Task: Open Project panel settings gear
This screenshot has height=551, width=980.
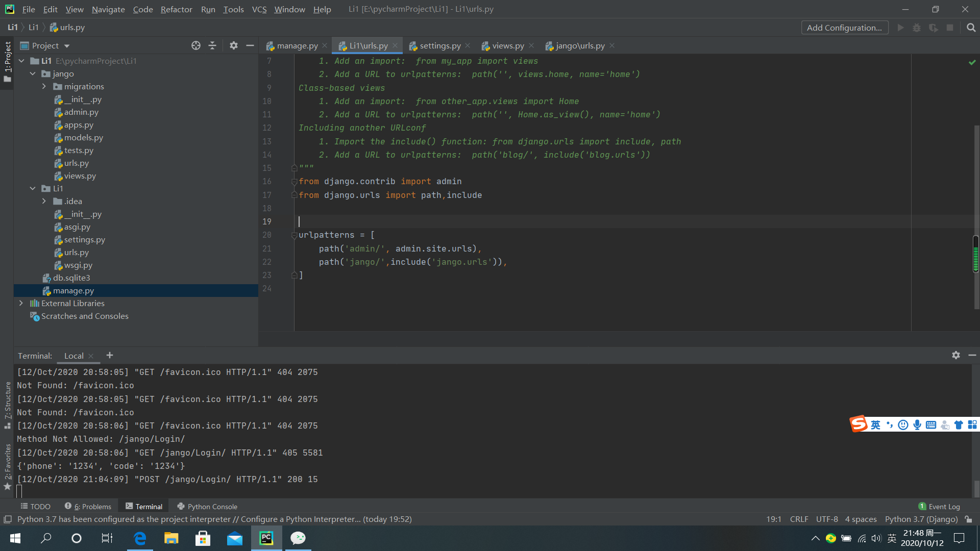Action: click(x=234, y=46)
